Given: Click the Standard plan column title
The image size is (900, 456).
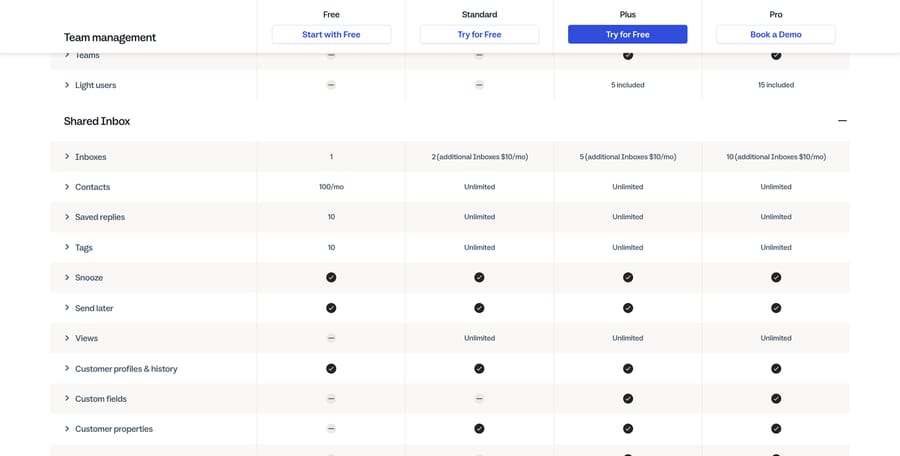Looking at the screenshot, I should (x=479, y=14).
